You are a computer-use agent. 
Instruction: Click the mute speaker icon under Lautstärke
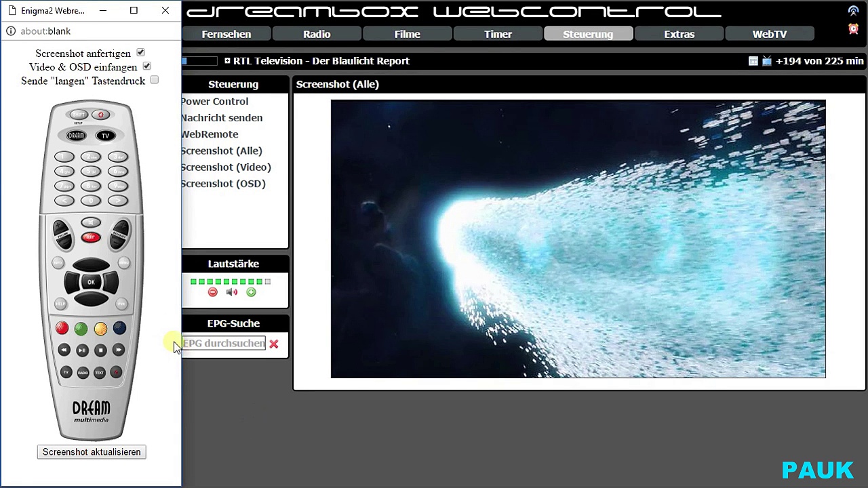point(232,292)
